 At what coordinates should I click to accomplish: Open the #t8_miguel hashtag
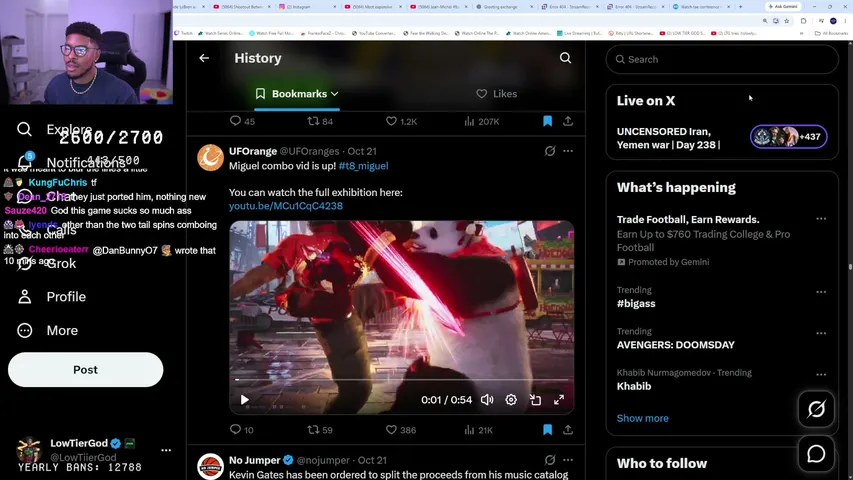point(363,166)
